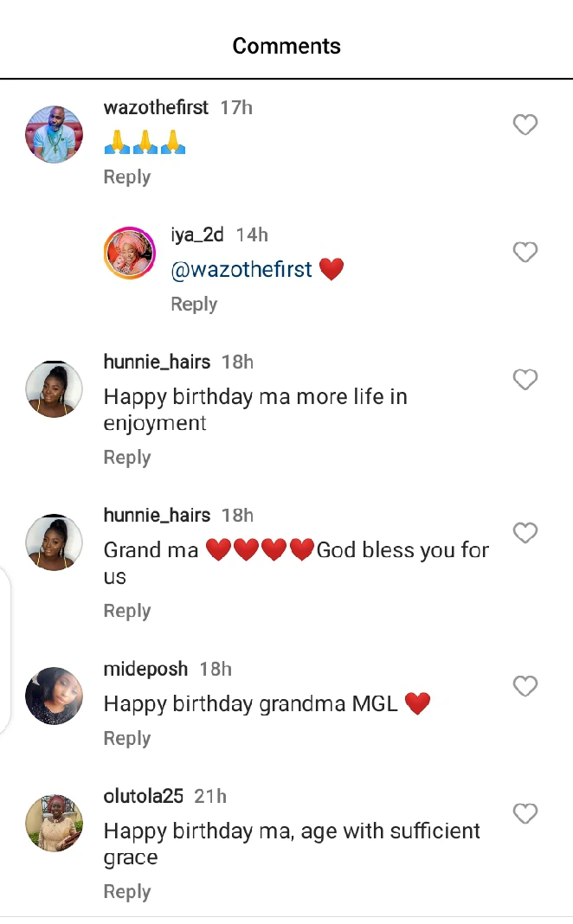Tap the olutola25 username

coord(144,797)
